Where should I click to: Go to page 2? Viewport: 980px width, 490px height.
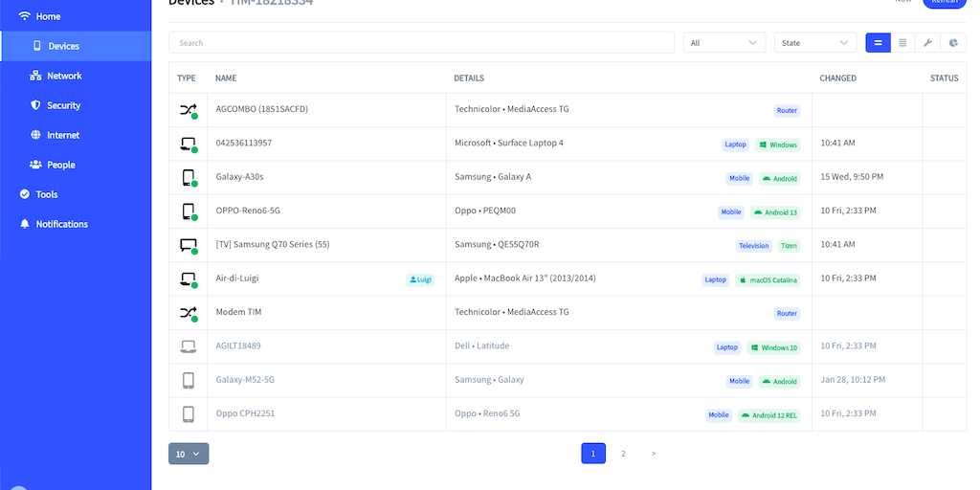pos(623,454)
